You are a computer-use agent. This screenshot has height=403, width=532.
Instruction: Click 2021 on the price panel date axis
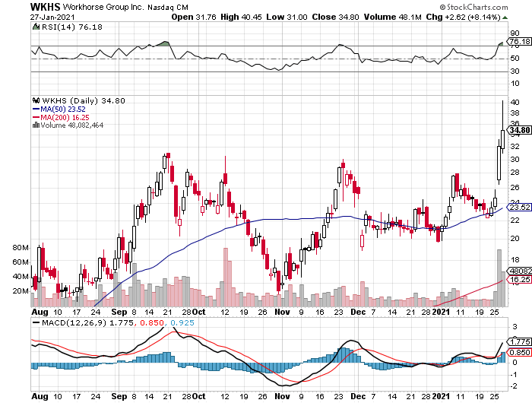tap(440, 312)
